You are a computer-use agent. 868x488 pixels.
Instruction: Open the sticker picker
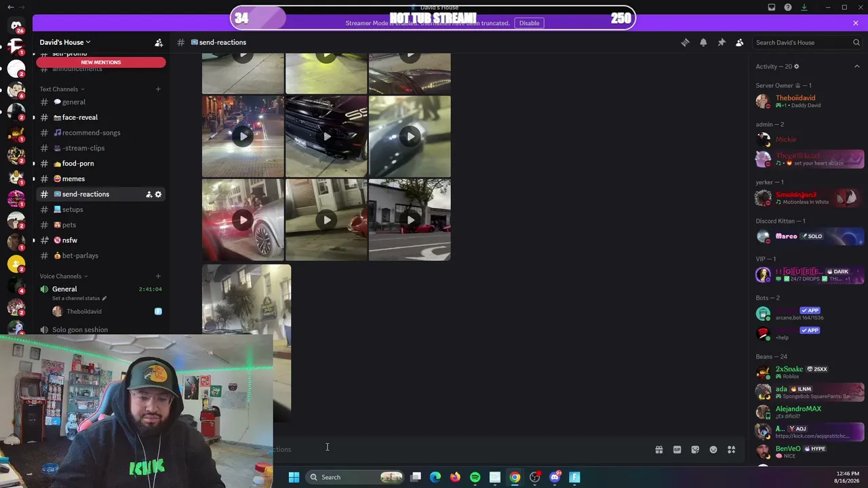(695, 449)
